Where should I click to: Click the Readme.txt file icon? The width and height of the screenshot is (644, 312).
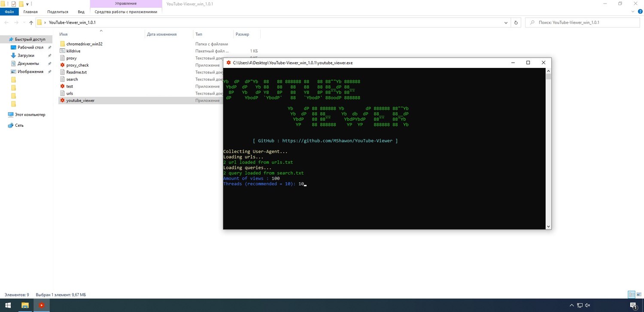click(62, 72)
